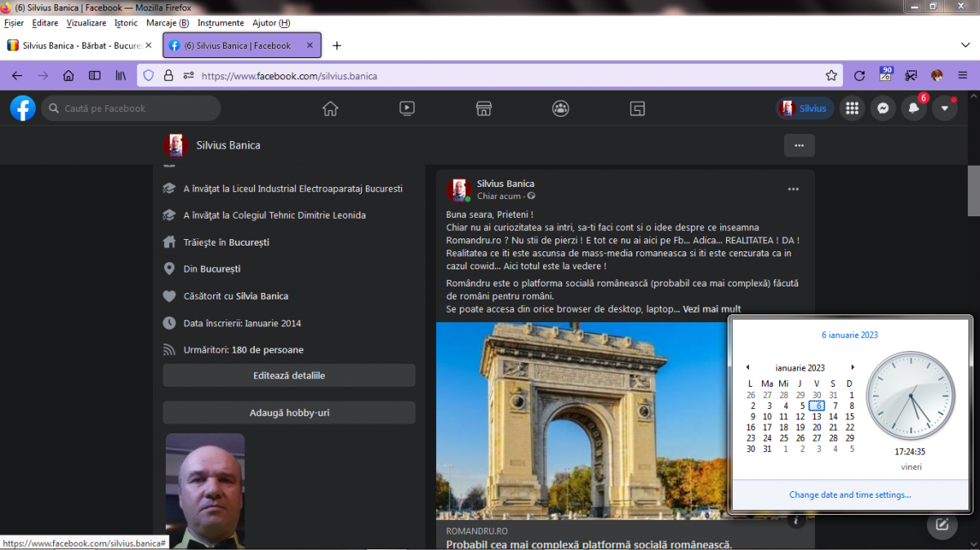Open the Marketplace storefront icon
This screenshot has width=980, height=550.
click(483, 109)
